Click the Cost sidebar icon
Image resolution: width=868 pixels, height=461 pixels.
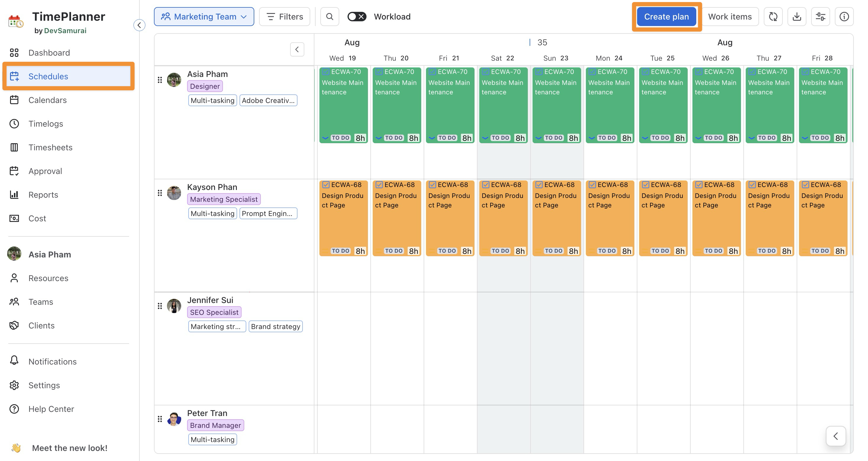pyautogui.click(x=14, y=218)
